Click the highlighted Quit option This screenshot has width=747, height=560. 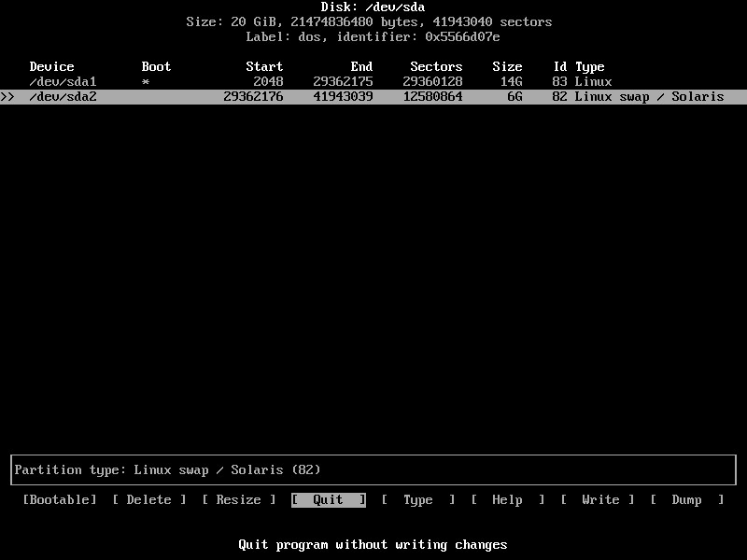[328, 500]
